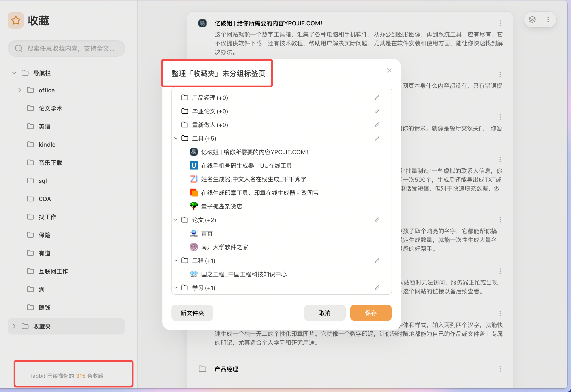Viewport: 571px width, 392px height.
Task: Open the top-right three-dot menu beside layers icon
Action: pyautogui.click(x=548, y=19)
